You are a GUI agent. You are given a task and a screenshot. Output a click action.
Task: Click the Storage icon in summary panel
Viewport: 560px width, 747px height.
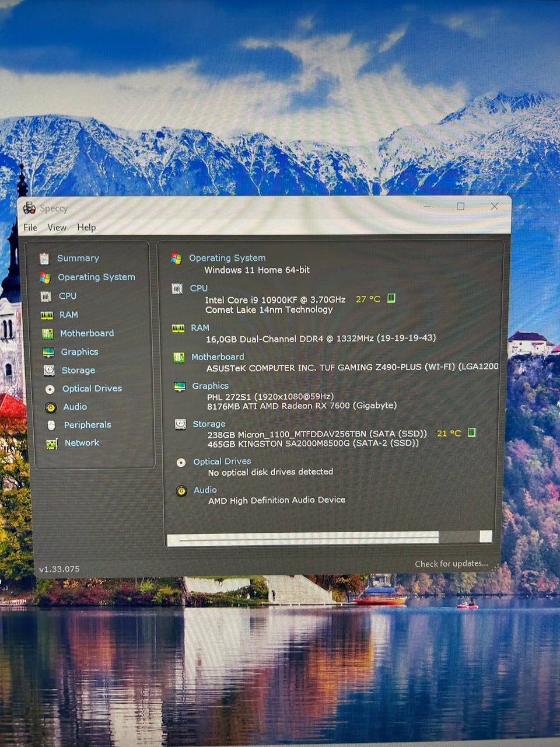(180, 424)
